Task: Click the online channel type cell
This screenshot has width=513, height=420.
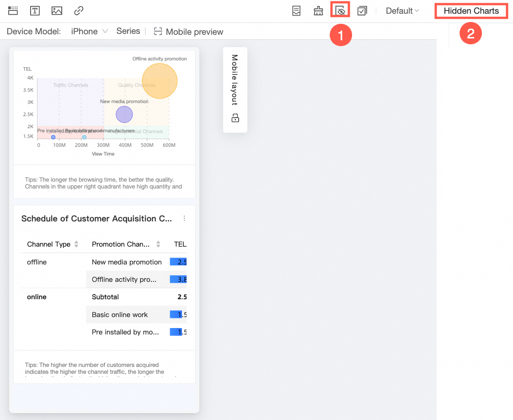Action: pos(37,297)
